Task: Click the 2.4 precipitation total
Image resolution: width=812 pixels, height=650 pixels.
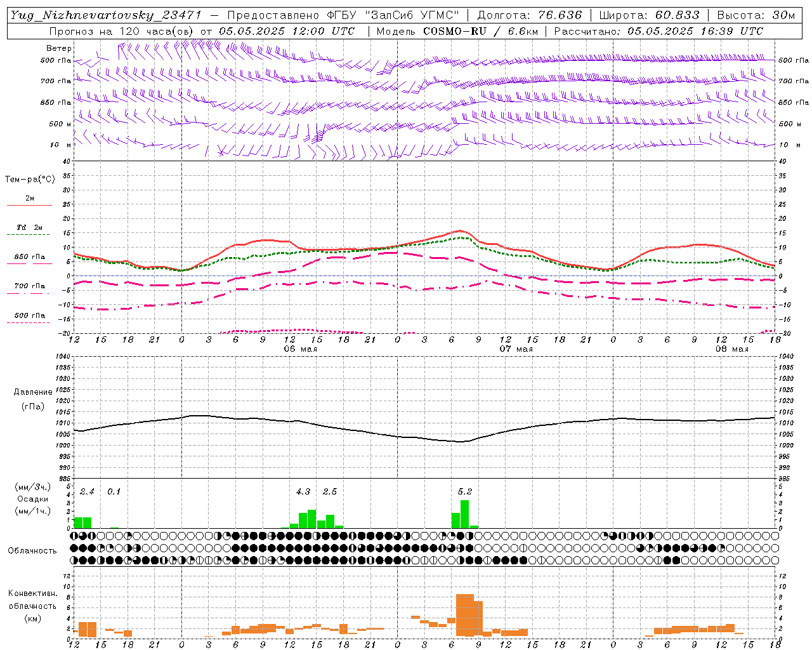Action: (x=87, y=491)
